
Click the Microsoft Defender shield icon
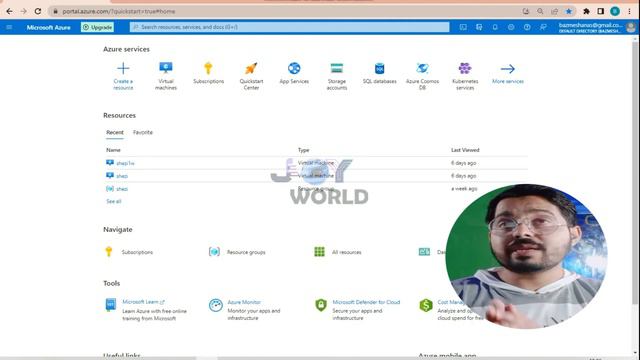[321, 305]
